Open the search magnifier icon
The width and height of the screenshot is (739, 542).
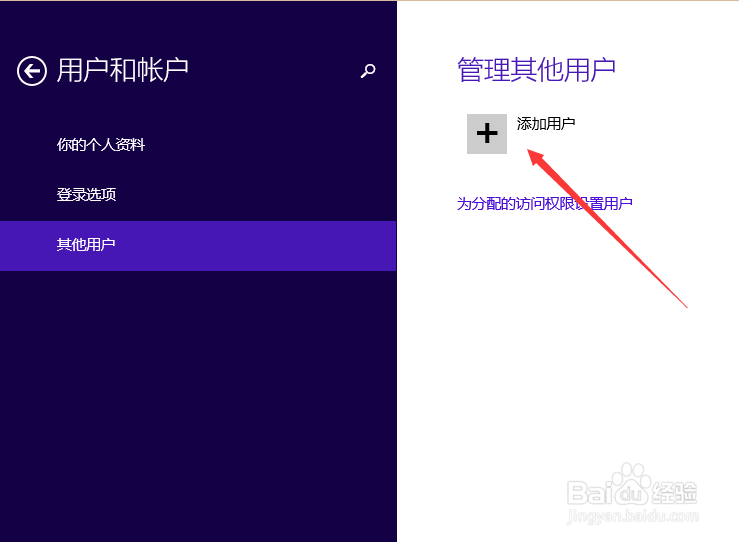coord(368,71)
